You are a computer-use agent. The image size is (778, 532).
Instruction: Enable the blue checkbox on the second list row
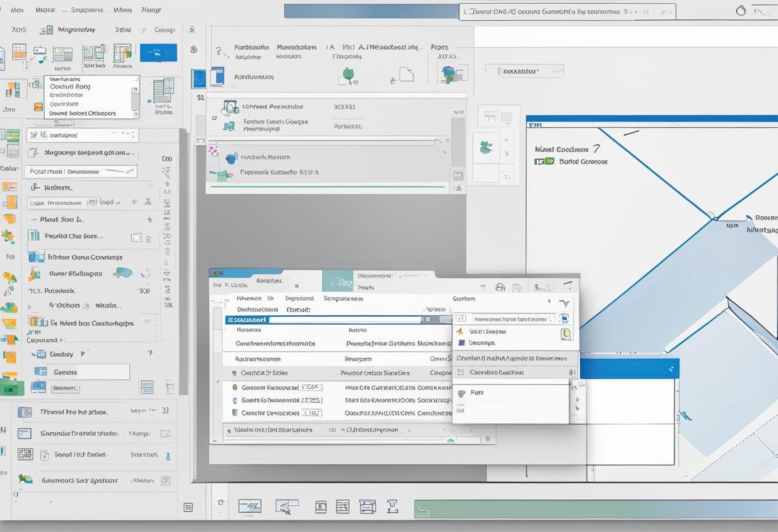tap(235, 400)
